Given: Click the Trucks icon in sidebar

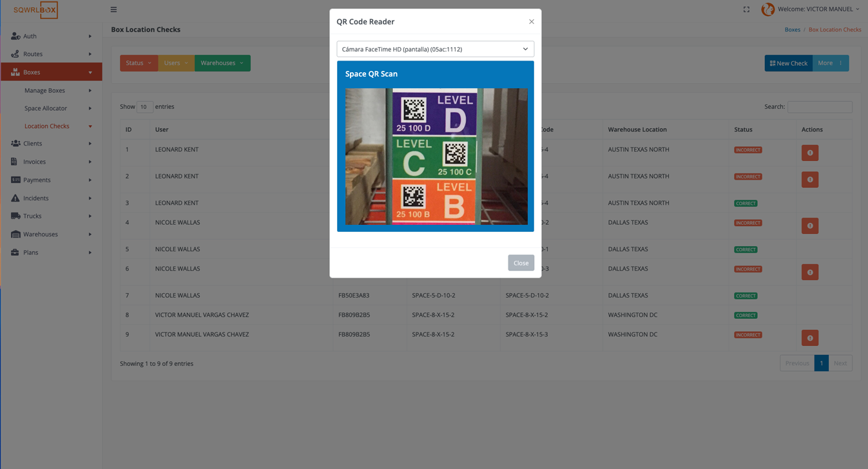Looking at the screenshot, I should (x=15, y=216).
